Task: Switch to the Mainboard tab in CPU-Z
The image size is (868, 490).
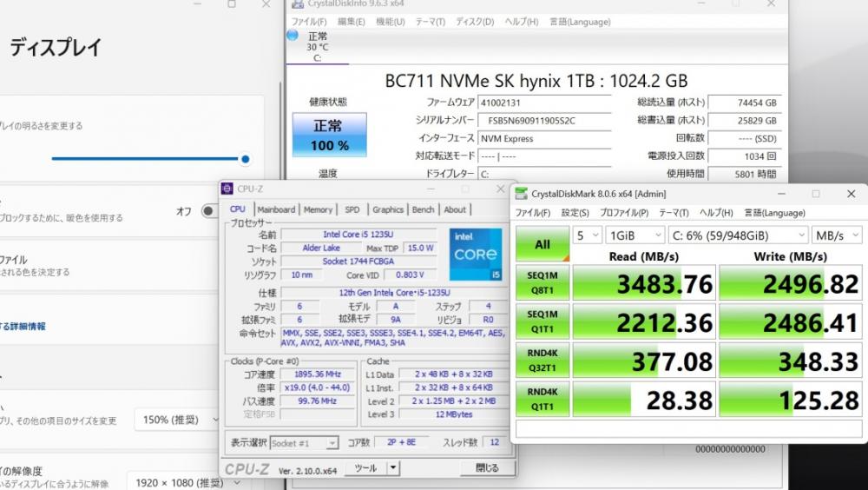Action: (x=276, y=209)
